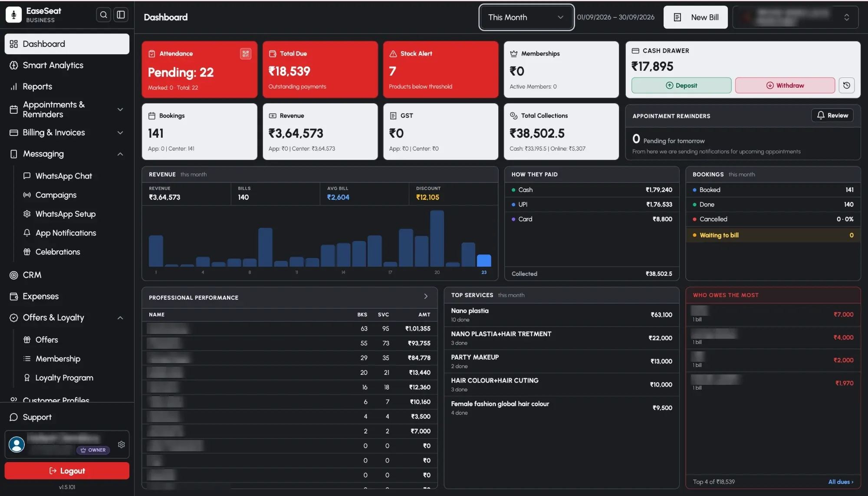The image size is (868, 496).
Task: Click the Cancelled bookings row
Action: coord(773,219)
